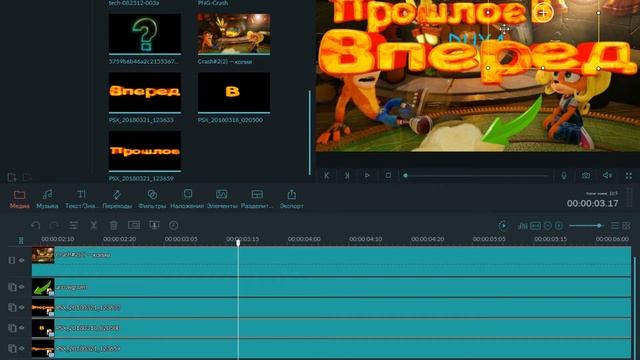Screen dimensions: 640x360
Task: Toggle visibility of the green arrow track
Action: pos(22,287)
